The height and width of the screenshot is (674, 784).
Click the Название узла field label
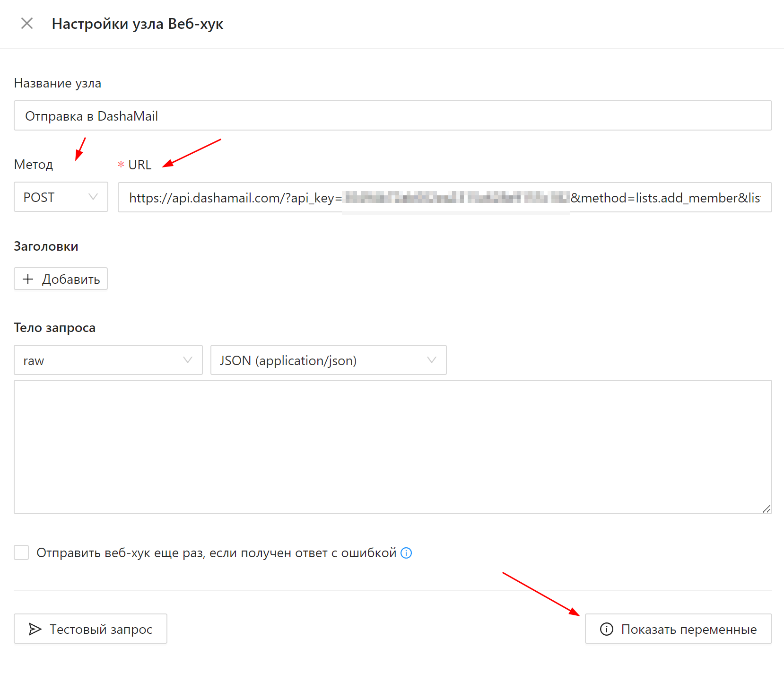click(58, 83)
